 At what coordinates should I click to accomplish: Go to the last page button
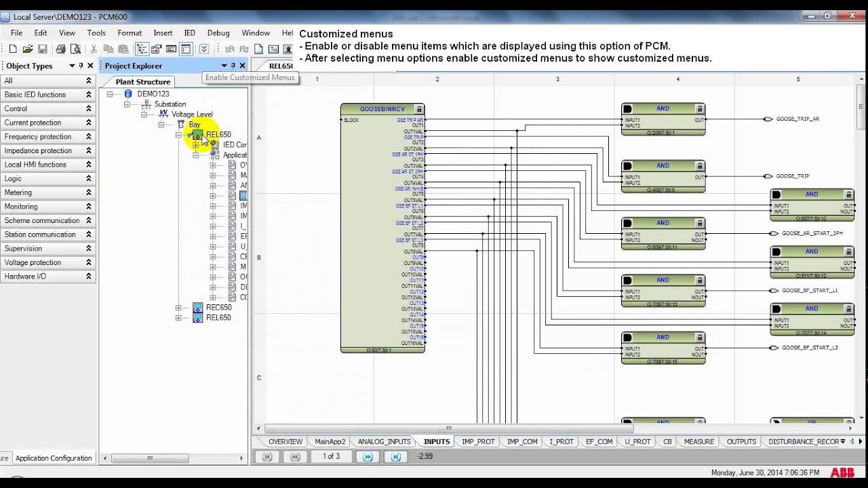point(396,457)
